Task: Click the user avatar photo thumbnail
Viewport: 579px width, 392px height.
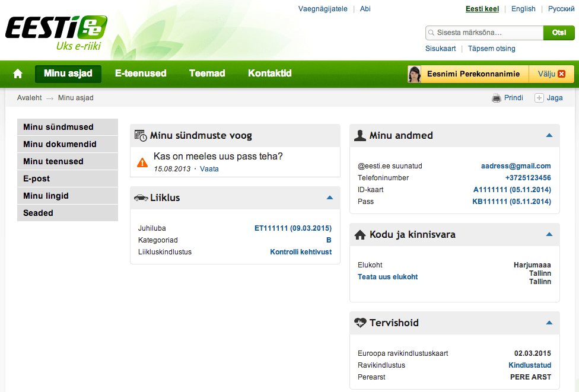Action: click(415, 74)
